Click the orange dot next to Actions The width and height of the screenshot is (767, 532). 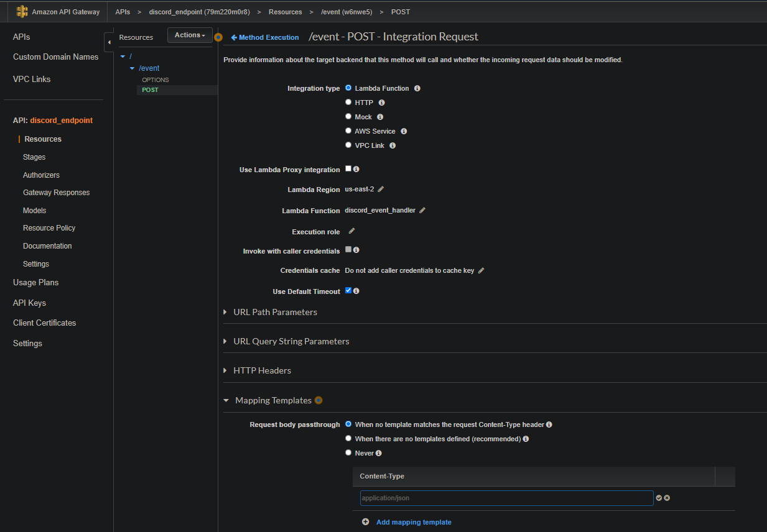tap(218, 37)
